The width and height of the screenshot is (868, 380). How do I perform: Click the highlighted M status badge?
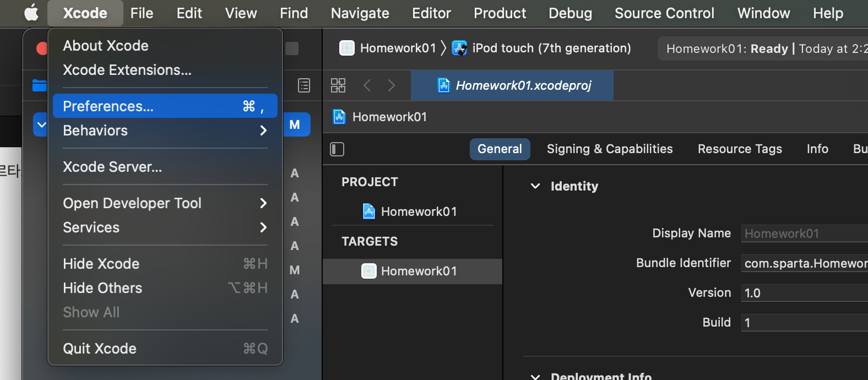point(295,124)
